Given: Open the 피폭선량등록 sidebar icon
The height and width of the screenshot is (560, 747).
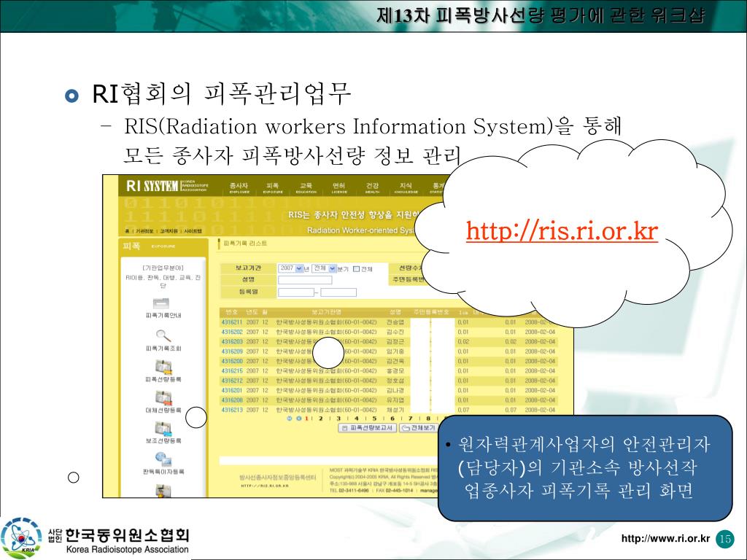Looking at the screenshot, I should point(163,367).
